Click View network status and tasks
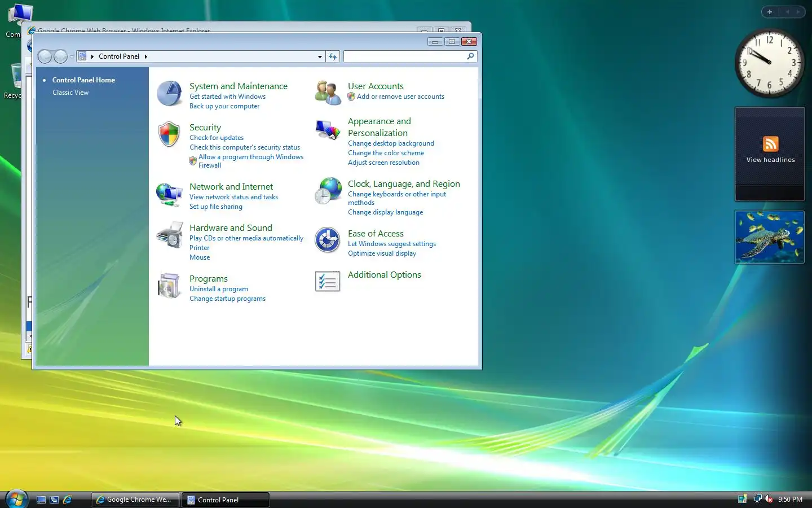Screen dimensions: 812x508 [x=233, y=197]
